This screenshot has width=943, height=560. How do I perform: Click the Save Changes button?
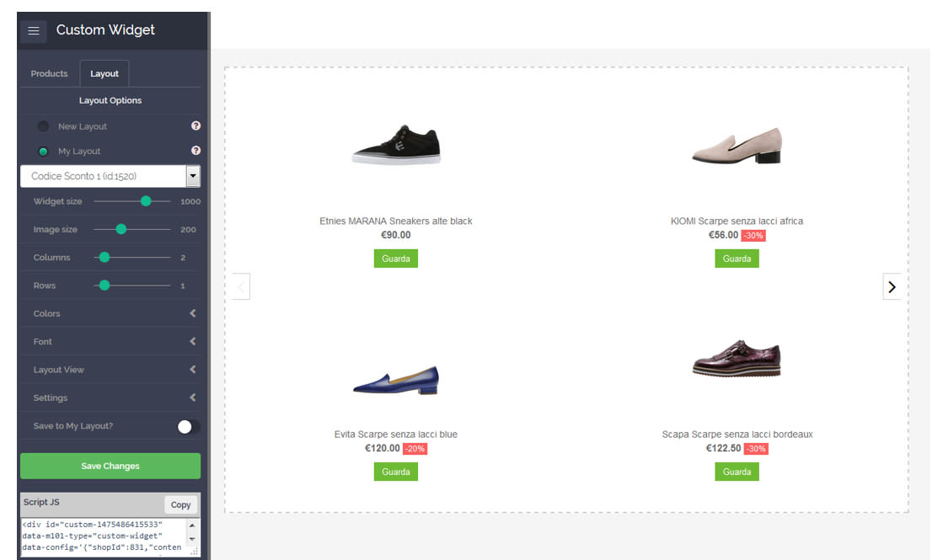110,466
